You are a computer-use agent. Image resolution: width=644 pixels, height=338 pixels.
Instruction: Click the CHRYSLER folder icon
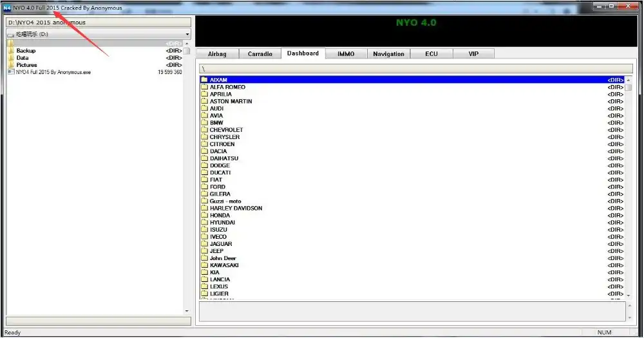point(205,136)
